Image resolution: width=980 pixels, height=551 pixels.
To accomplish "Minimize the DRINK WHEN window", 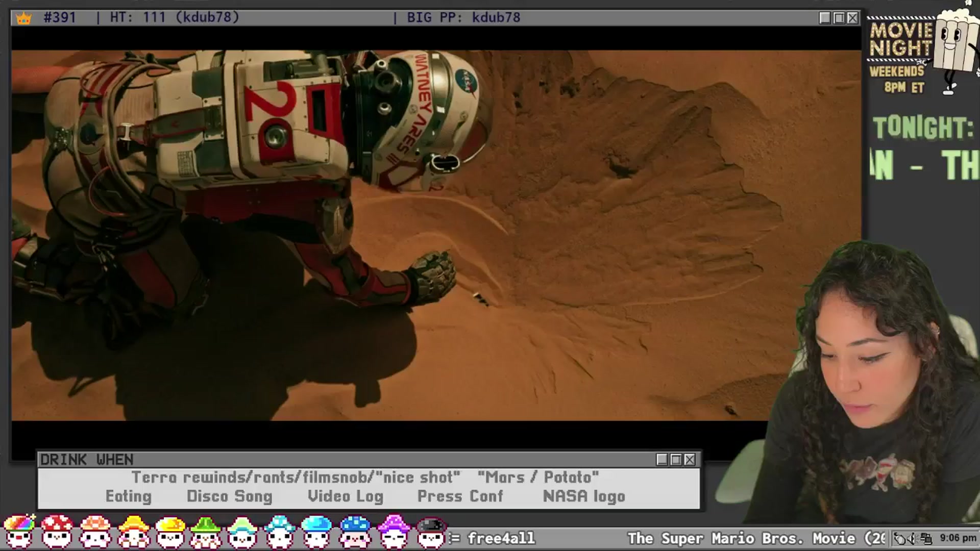I will [662, 460].
